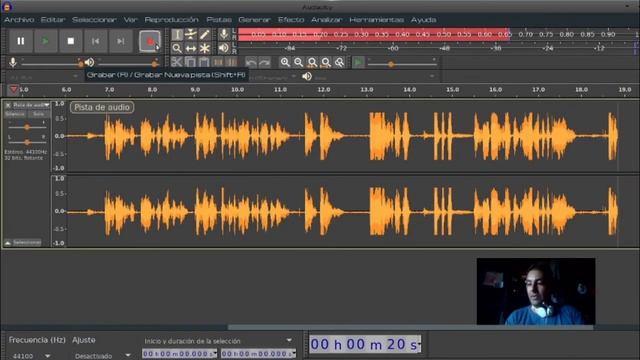
Task: Click the Undo arrow icon
Action: [251, 62]
